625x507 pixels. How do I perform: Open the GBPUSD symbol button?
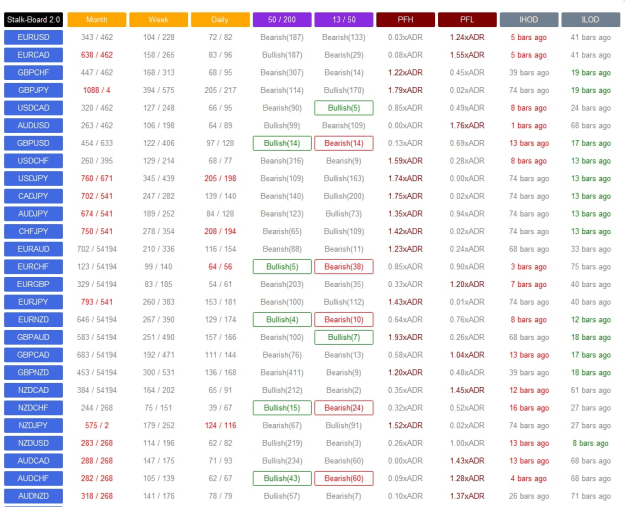tap(33, 143)
